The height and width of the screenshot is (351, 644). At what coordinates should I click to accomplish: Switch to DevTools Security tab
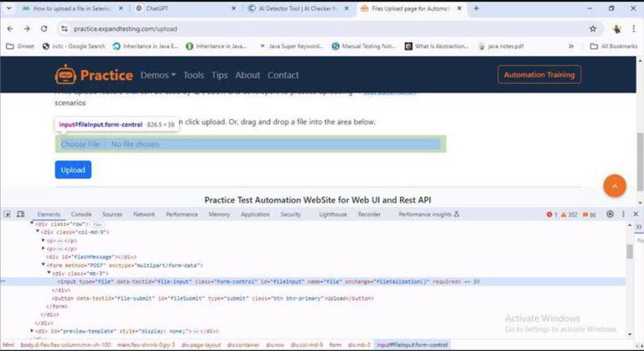(290, 214)
